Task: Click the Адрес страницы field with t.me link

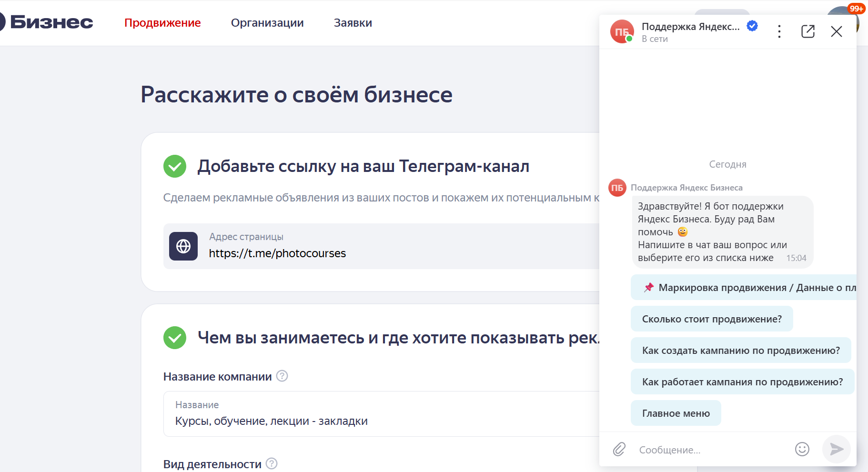Action: (x=381, y=246)
